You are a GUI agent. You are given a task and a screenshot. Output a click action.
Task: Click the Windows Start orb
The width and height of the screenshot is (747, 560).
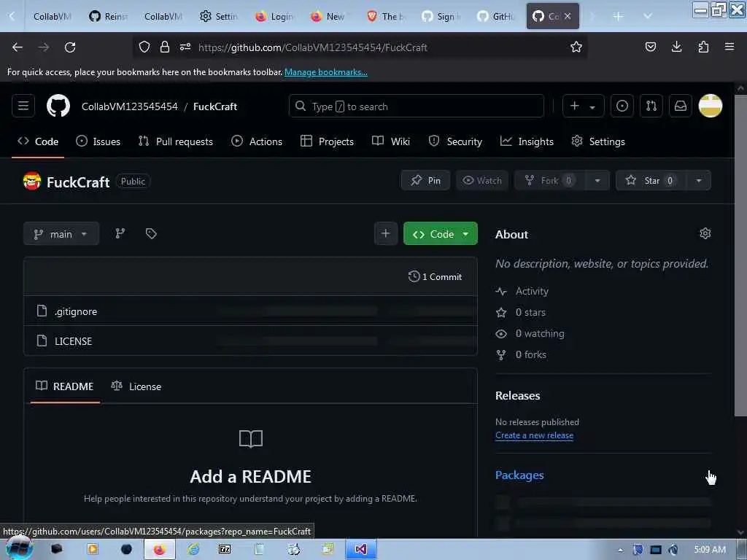coord(19,548)
